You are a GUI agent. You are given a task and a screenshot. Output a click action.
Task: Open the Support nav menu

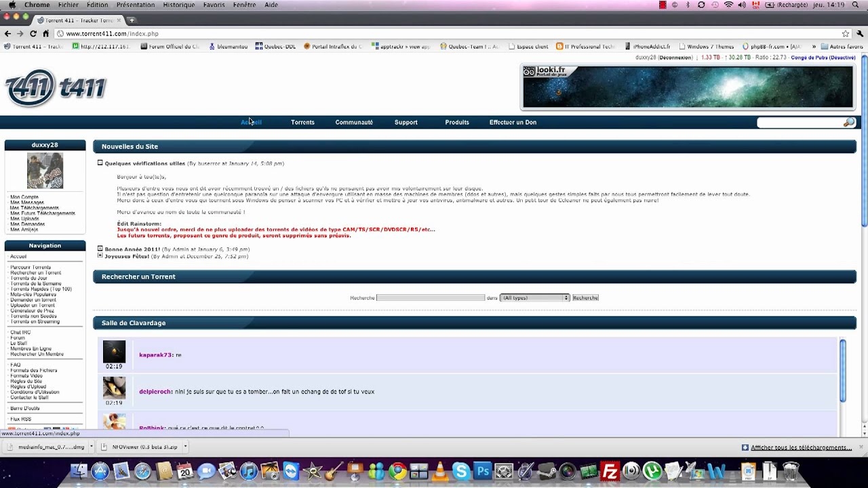click(x=406, y=122)
